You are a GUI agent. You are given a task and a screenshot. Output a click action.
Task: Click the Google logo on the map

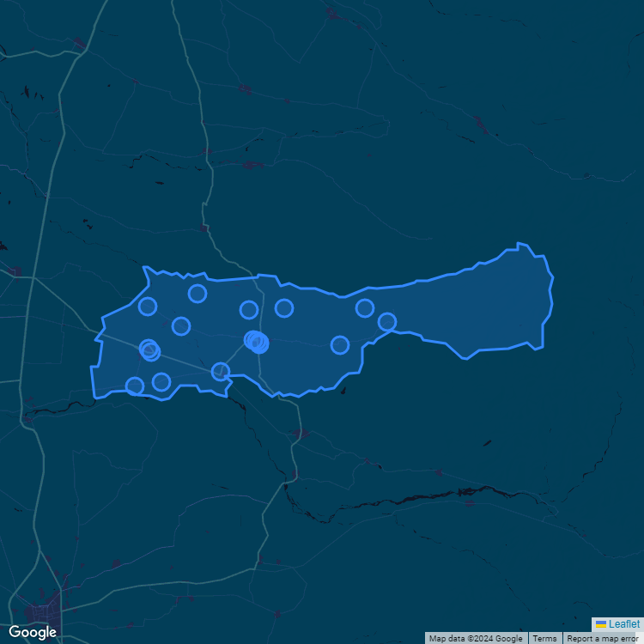33,632
